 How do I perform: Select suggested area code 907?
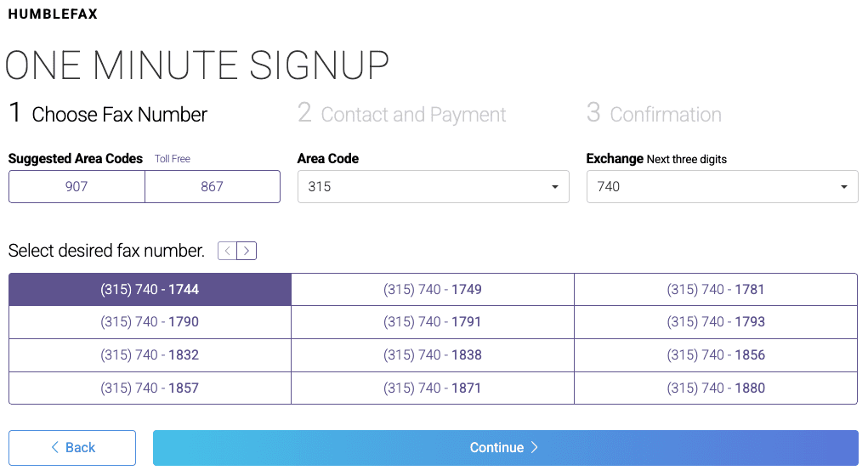[77, 187]
